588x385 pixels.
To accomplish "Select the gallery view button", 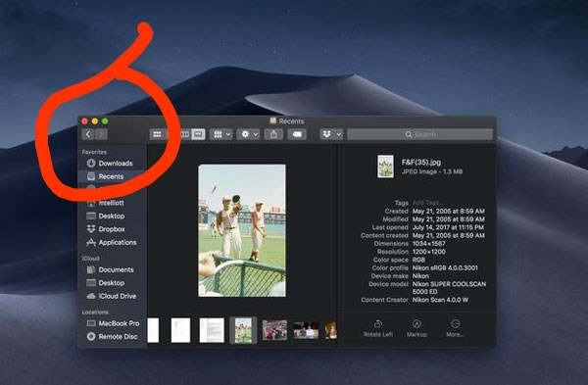I will tap(198, 134).
